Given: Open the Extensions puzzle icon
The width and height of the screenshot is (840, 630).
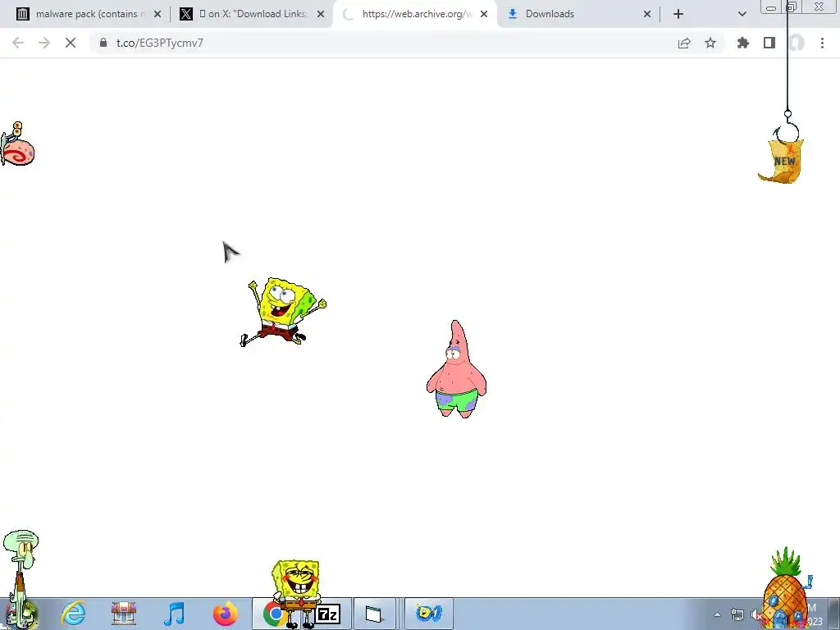Looking at the screenshot, I should 742,43.
